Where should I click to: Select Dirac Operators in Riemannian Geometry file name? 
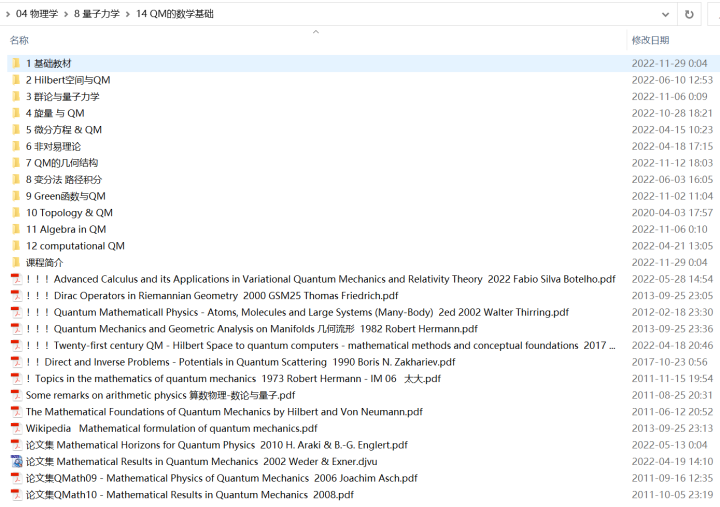click(x=212, y=296)
